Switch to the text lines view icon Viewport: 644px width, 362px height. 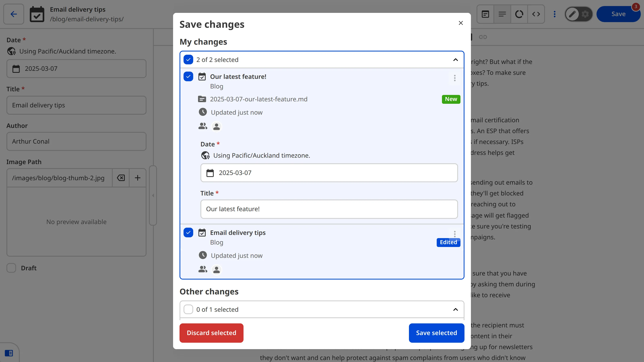tap(502, 14)
